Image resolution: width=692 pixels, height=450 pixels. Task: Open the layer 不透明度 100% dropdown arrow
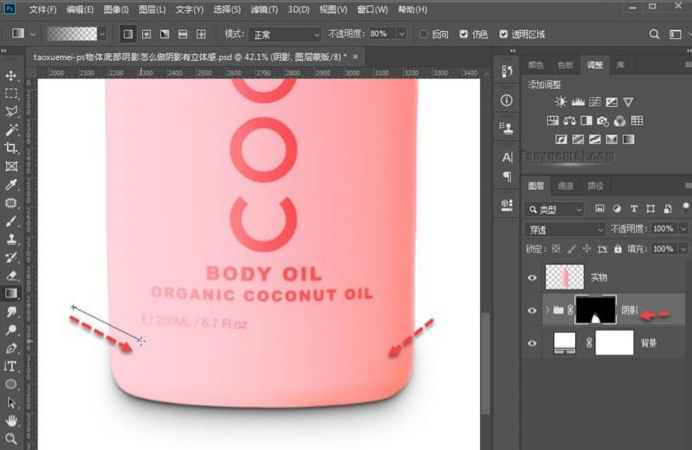click(x=683, y=229)
